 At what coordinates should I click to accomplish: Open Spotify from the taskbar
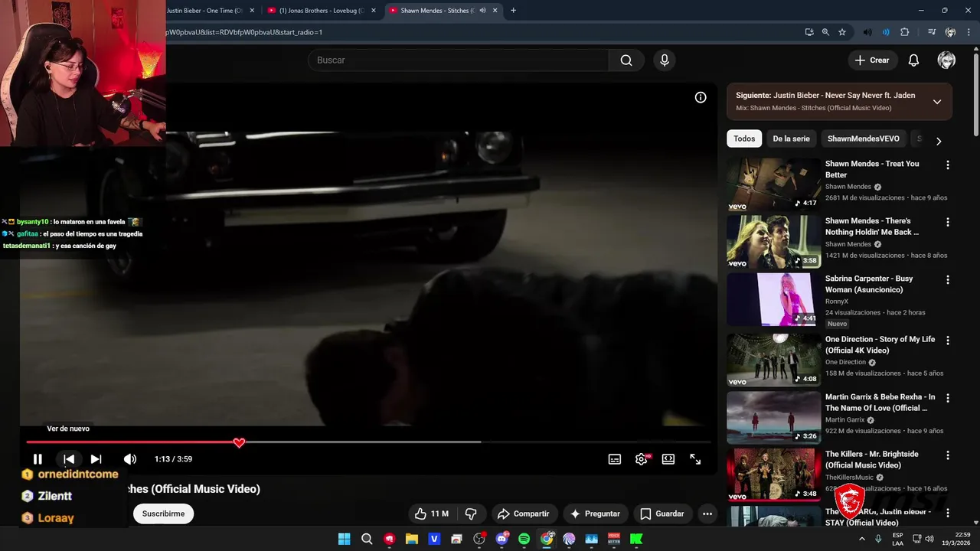[x=524, y=539]
